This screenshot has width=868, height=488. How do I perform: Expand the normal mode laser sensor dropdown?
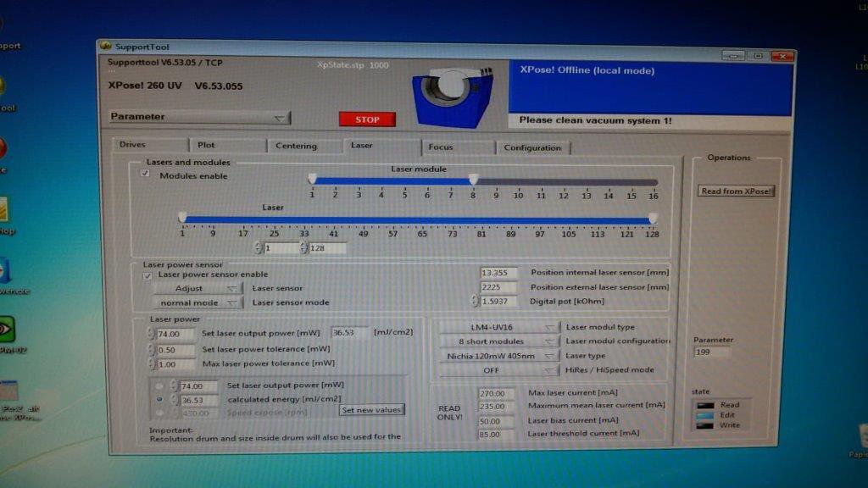pos(197,302)
